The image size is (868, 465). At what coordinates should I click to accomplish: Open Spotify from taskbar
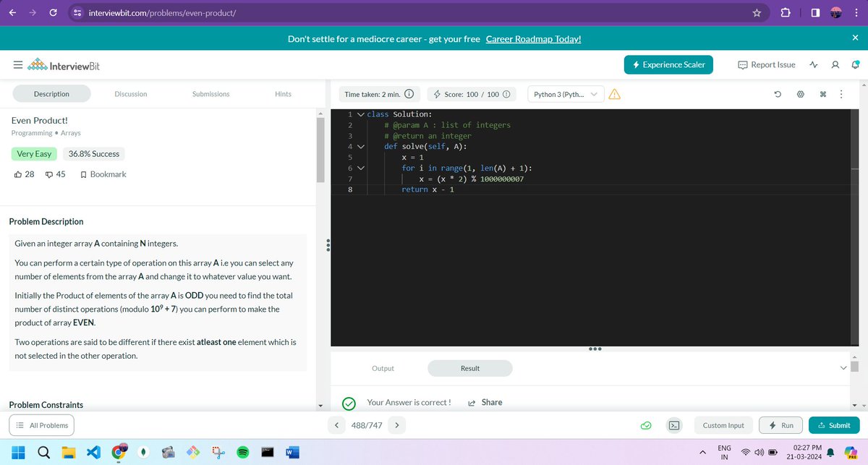click(x=243, y=453)
